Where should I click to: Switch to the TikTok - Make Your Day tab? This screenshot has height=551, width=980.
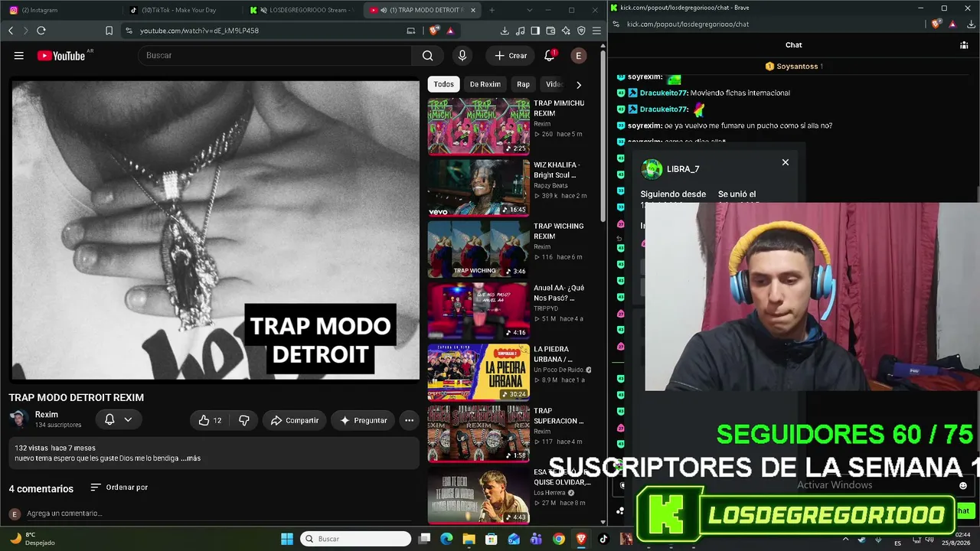tap(182, 10)
